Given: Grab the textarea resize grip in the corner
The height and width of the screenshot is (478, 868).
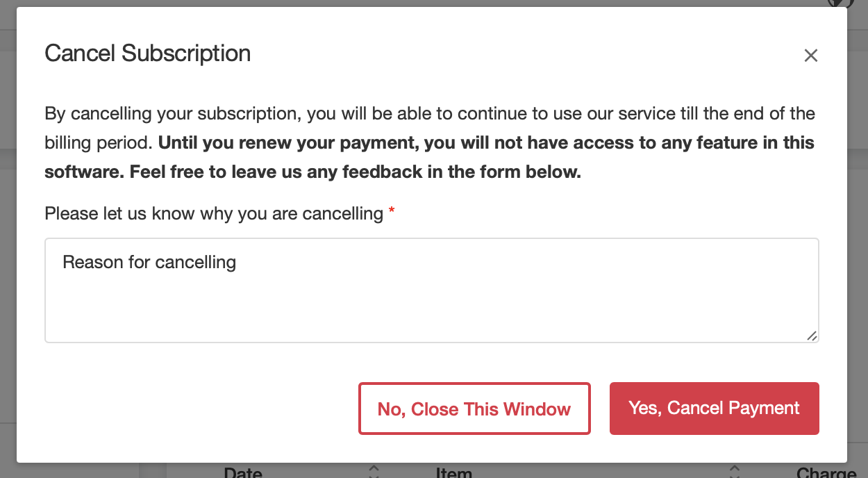Looking at the screenshot, I should point(812,336).
